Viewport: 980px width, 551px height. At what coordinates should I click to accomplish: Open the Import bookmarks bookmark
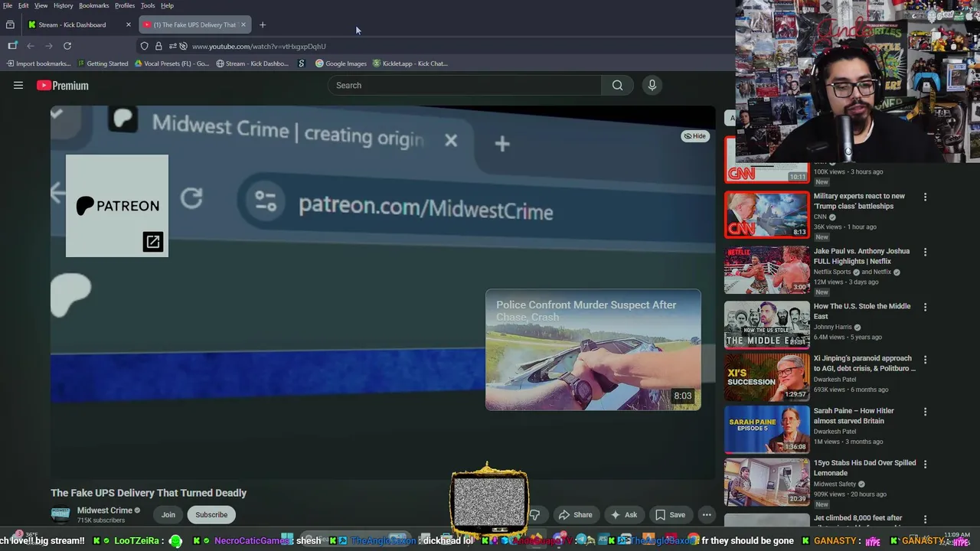(38, 64)
